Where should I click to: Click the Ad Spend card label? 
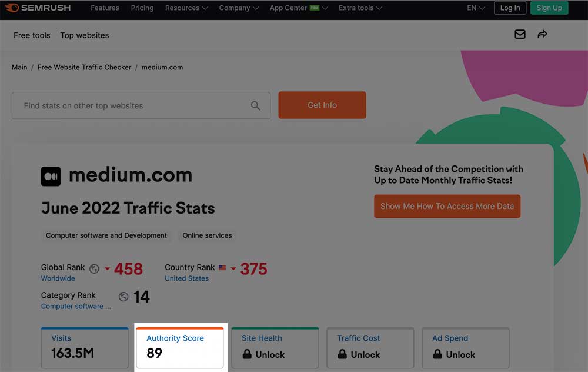(450, 338)
